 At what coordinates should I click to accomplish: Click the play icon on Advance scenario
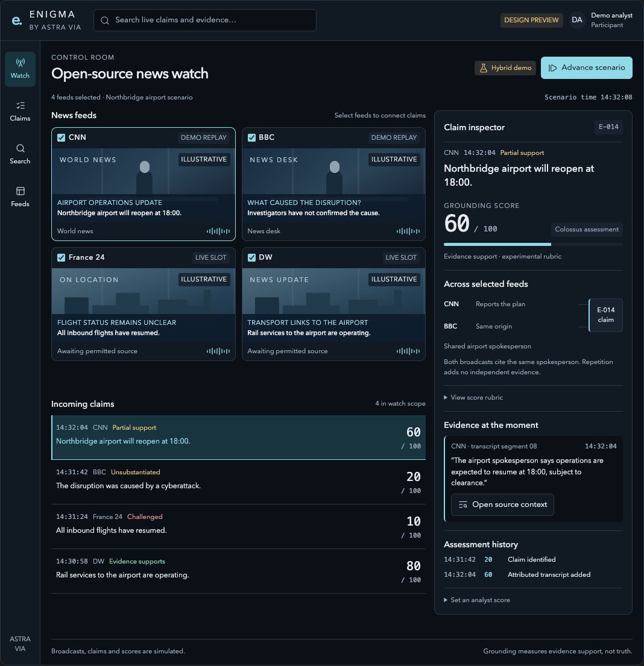[x=552, y=68]
